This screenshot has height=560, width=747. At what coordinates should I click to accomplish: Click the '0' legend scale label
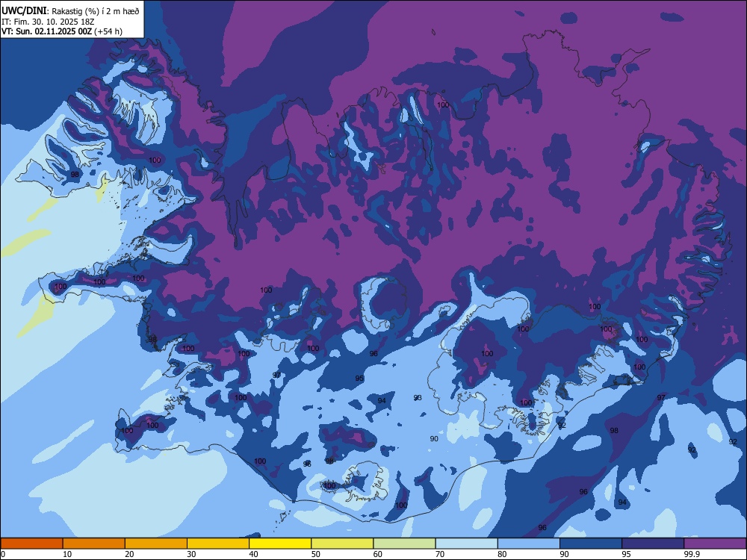point(3,554)
